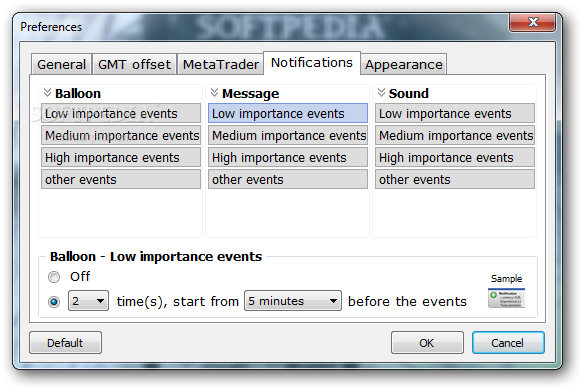The height and width of the screenshot is (390, 583).
Task: Select the times-before-events radio button
Action: point(54,302)
